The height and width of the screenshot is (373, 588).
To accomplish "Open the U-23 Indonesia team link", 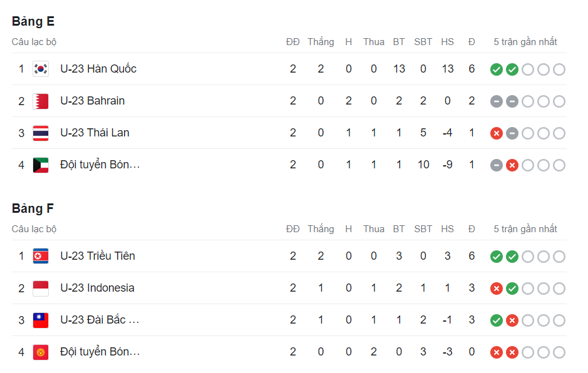I will (97, 288).
